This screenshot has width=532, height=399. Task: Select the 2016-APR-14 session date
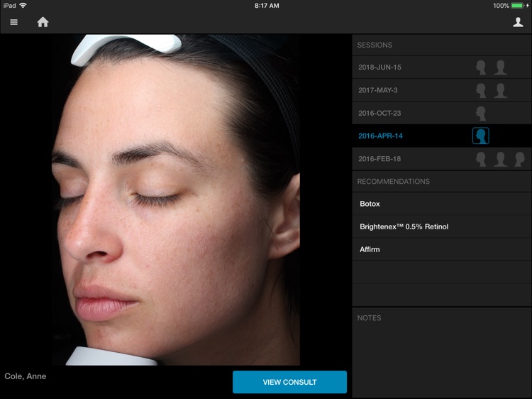coord(380,136)
